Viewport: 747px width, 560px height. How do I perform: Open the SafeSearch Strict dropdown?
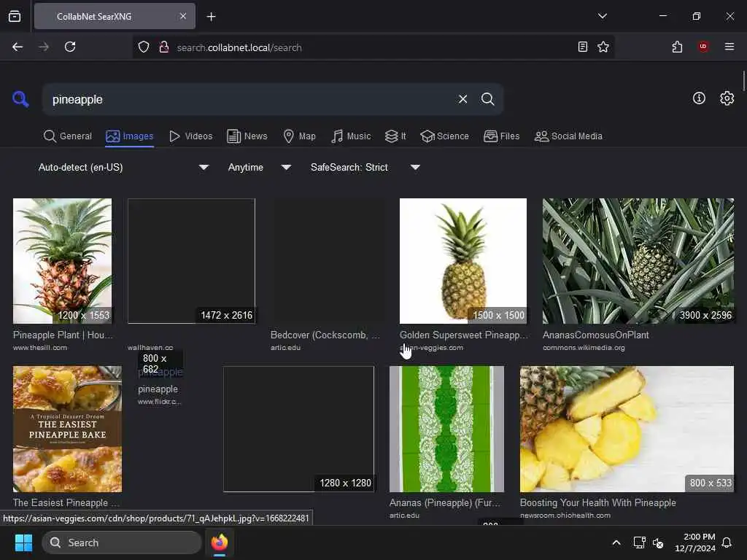coord(365,167)
